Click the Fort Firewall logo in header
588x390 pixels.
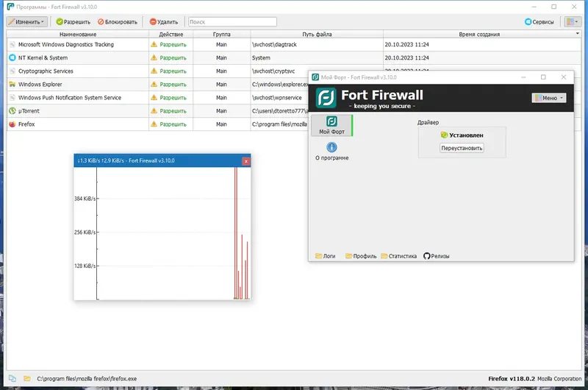point(326,98)
